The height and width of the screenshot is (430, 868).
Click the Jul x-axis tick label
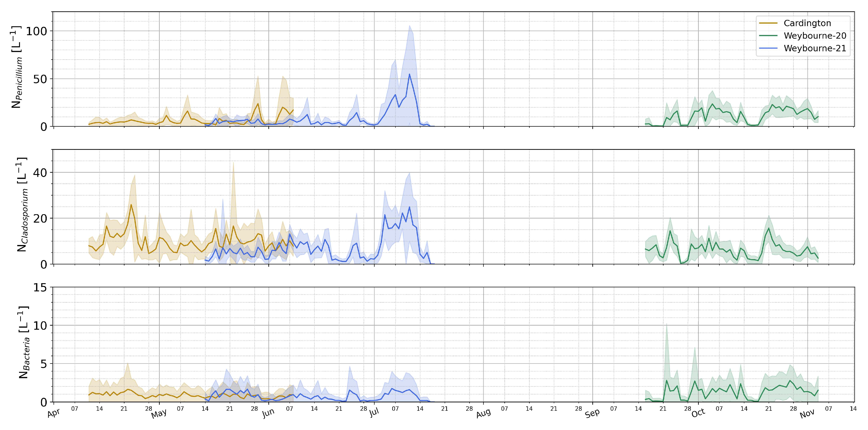(374, 413)
